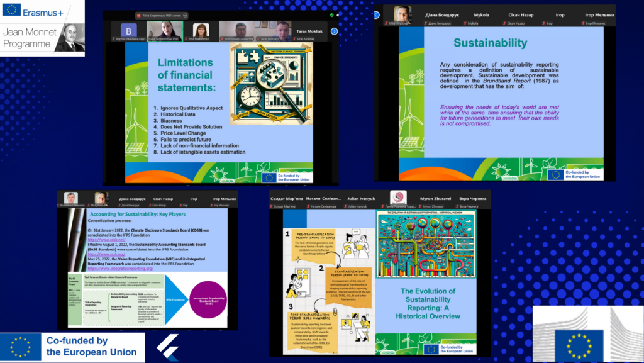644x363 pixels.
Task: Click green encryption shield icon in Limitations window
Action: [x=331, y=15]
